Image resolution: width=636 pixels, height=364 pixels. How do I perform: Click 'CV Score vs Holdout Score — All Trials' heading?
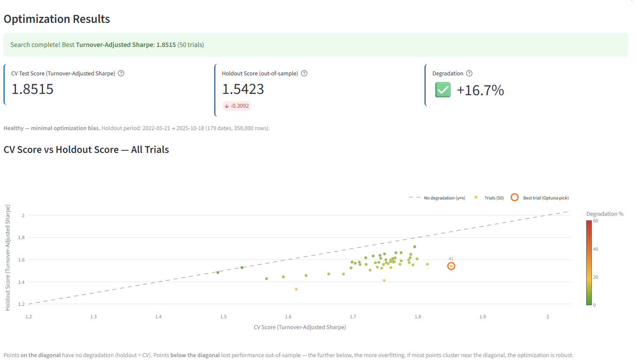pos(86,149)
